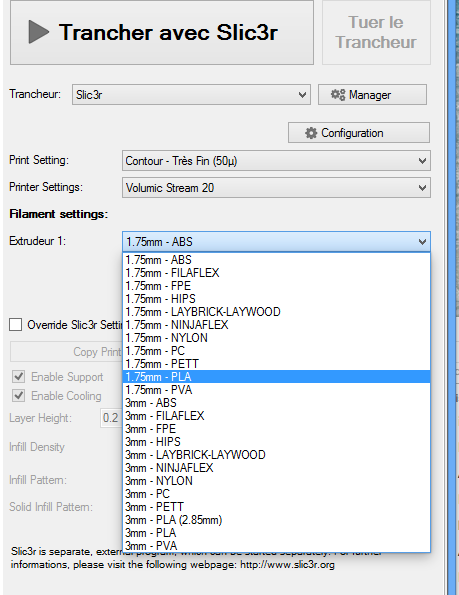Screen dimensions: 459x595
Task: Choose 3mm - FPE filament
Action: click(x=276, y=429)
